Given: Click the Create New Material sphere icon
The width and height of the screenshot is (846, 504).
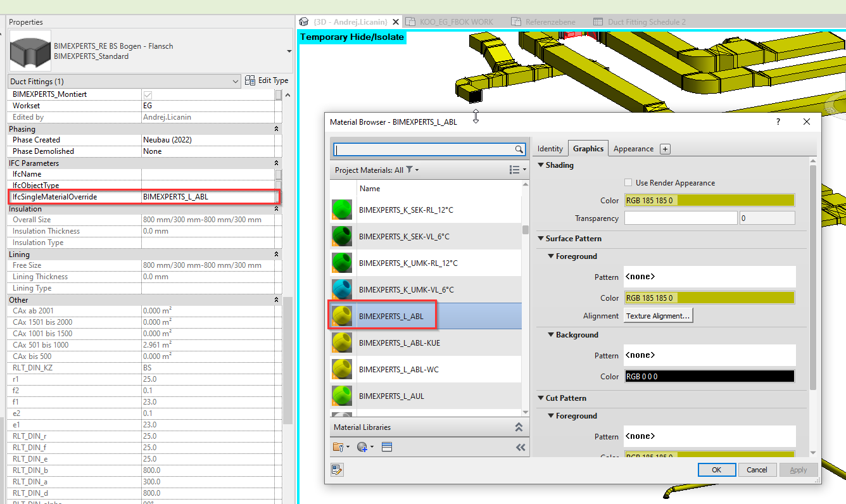Looking at the screenshot, I should click(x=362, y=447).
